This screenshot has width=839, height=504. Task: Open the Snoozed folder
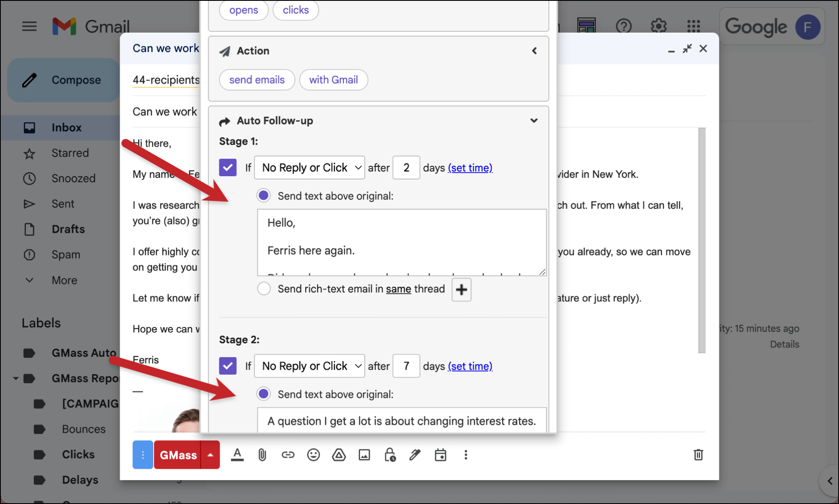point(73,178)
